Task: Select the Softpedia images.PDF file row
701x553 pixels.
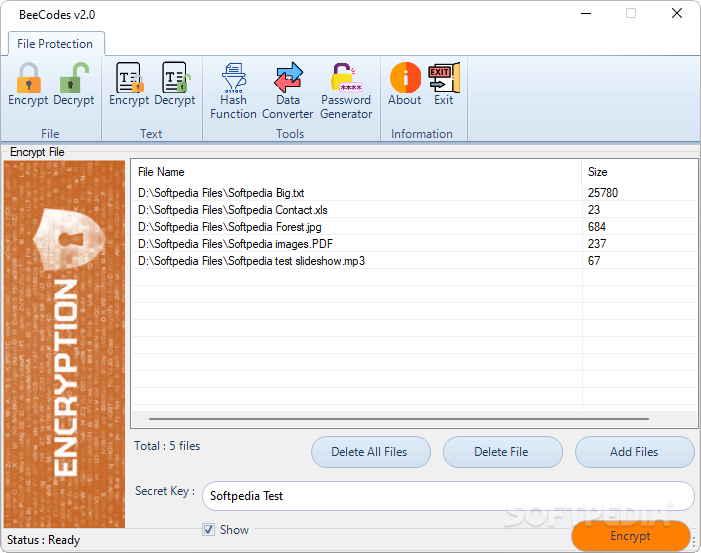Action: coord(414,244)
